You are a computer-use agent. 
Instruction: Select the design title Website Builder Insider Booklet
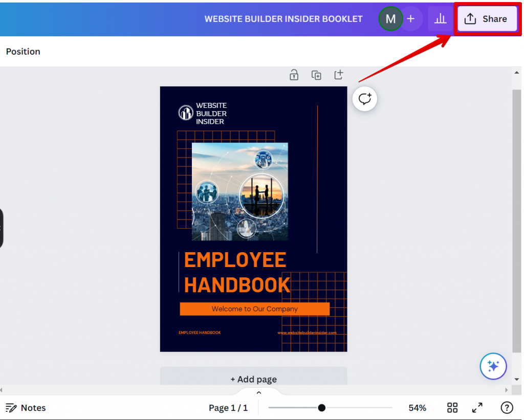(x=283, y=18)
